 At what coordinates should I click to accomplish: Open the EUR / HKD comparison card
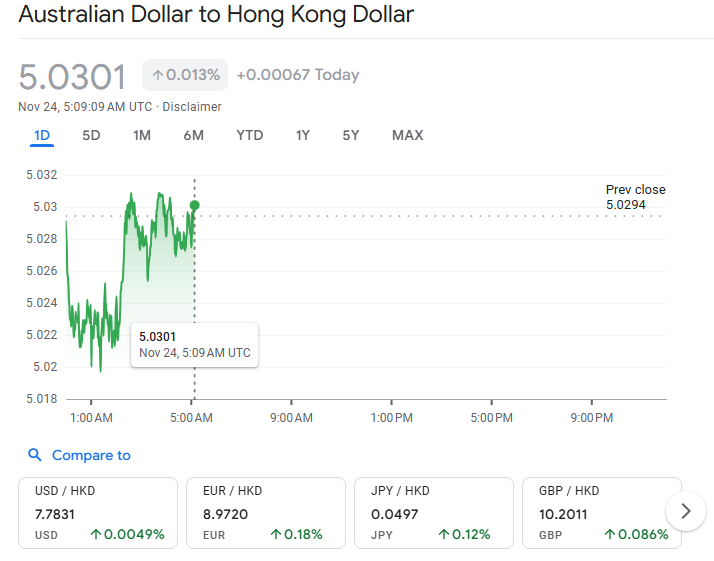tap(265, 512)
